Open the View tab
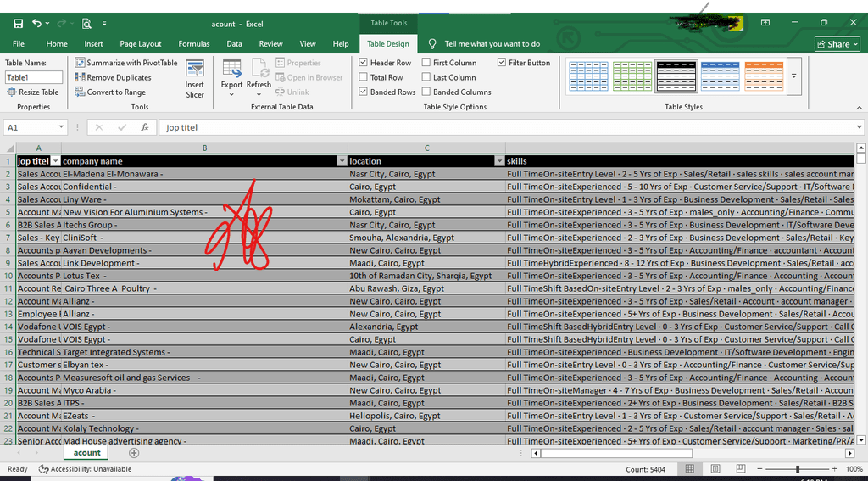Screen dimensions: 868x481 [307, 44]
